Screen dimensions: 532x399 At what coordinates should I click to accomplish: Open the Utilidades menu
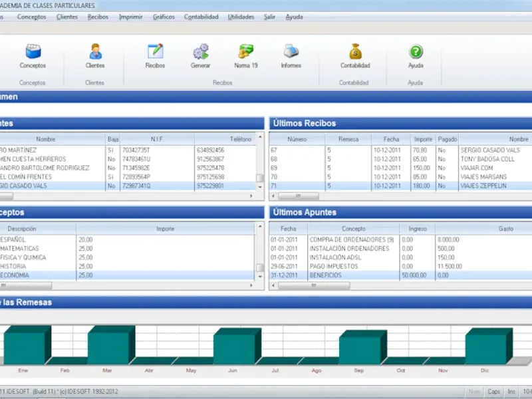241,17
